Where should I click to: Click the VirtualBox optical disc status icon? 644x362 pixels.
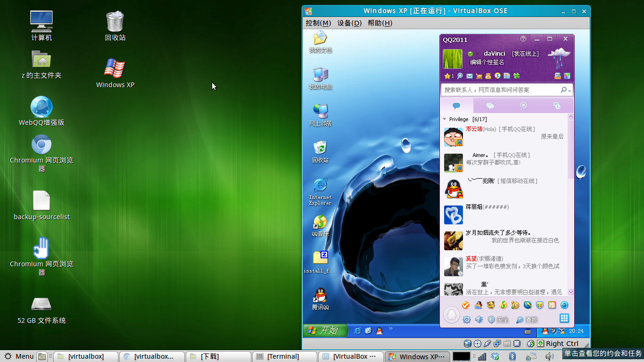(x=478, y=344)
